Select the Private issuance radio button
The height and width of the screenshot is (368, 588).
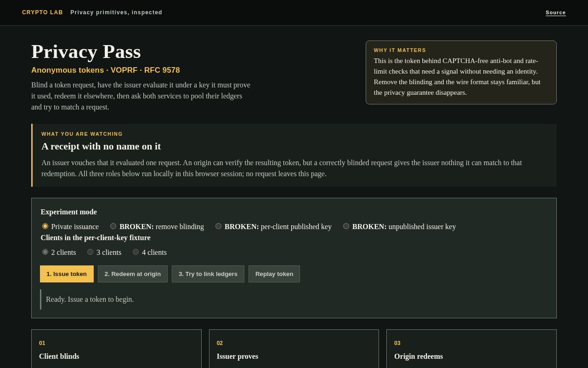(45, 226)
